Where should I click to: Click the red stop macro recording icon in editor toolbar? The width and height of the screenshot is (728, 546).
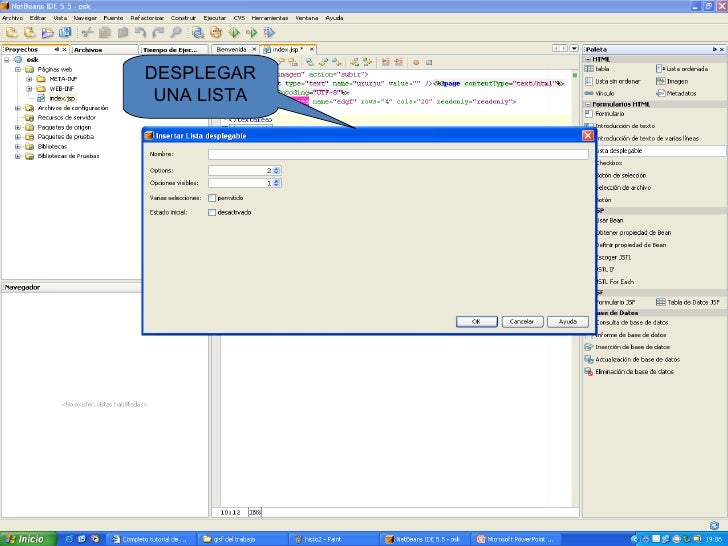[x=416, y=62]
